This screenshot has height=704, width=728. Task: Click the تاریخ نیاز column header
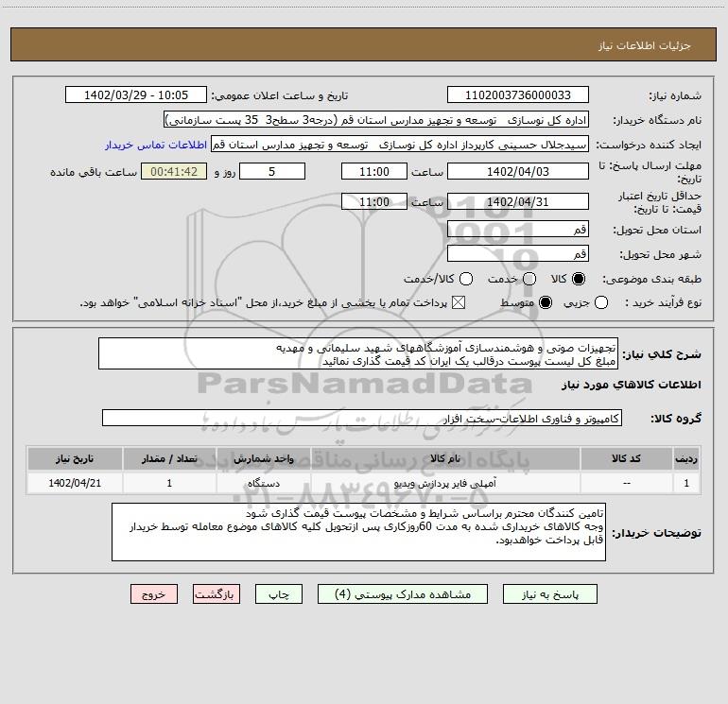(75, 458)
